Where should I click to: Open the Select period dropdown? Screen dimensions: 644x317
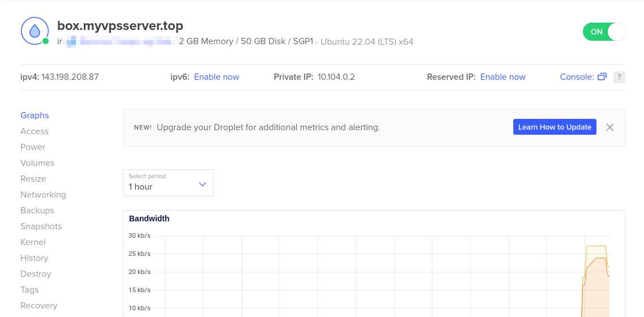pos(168,183)
